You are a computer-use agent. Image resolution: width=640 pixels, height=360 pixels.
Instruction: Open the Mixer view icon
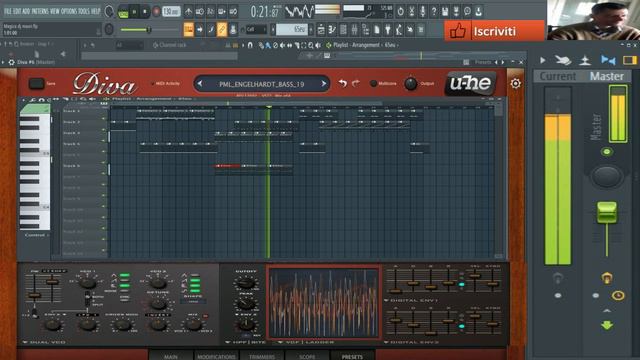(354, 29)
